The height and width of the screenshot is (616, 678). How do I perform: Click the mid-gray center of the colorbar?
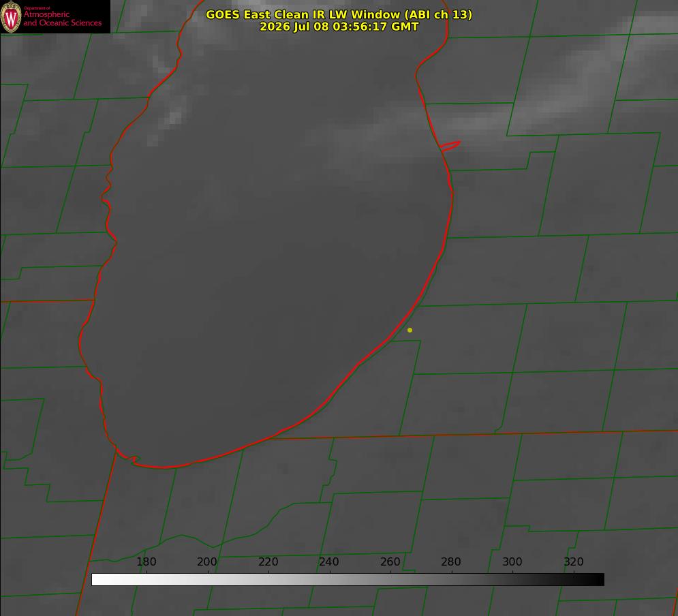(x=348, y=580)
